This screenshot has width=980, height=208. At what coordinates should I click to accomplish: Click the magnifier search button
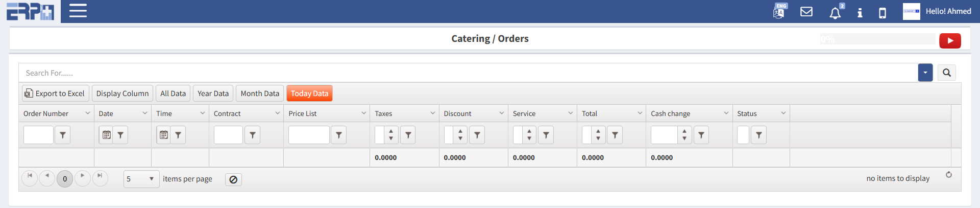coord(947,73)
